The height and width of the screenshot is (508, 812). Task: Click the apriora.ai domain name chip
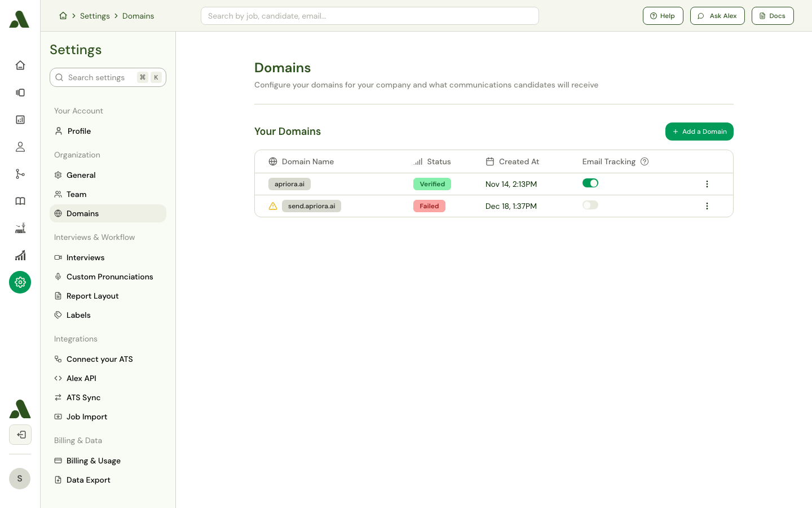tap(289, 184)
